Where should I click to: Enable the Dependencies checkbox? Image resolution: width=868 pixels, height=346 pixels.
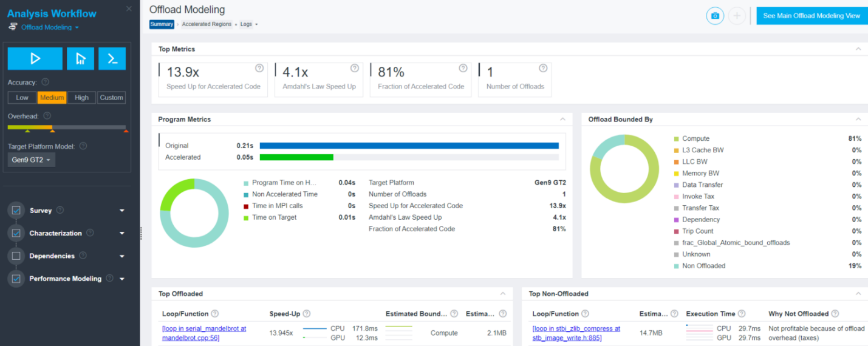point(16,256)
